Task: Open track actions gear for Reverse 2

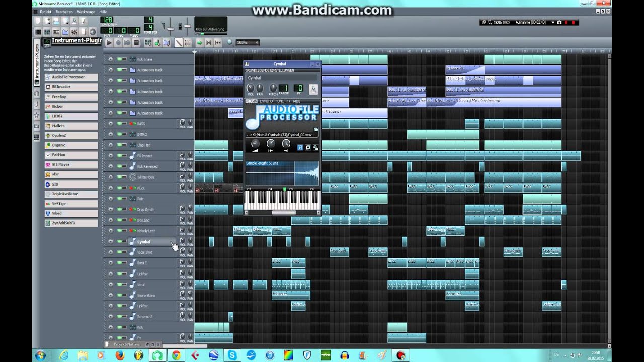Action: point(110,316)
